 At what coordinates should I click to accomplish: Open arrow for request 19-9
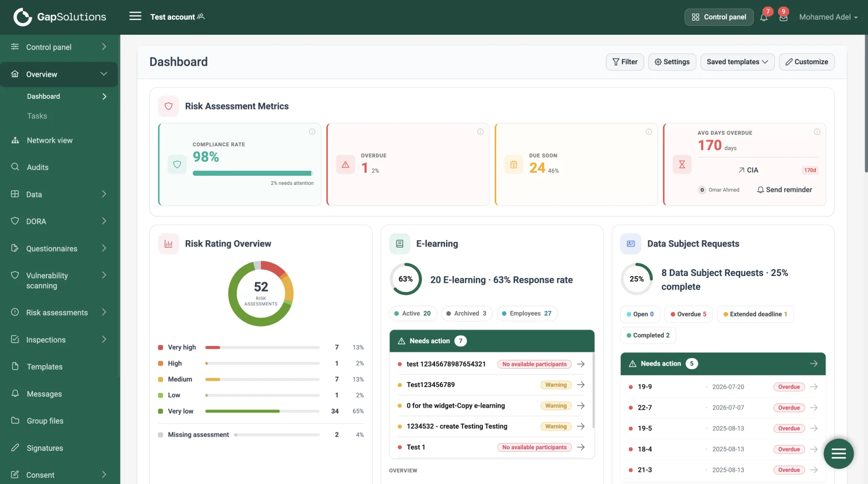(x=814, y=387)
